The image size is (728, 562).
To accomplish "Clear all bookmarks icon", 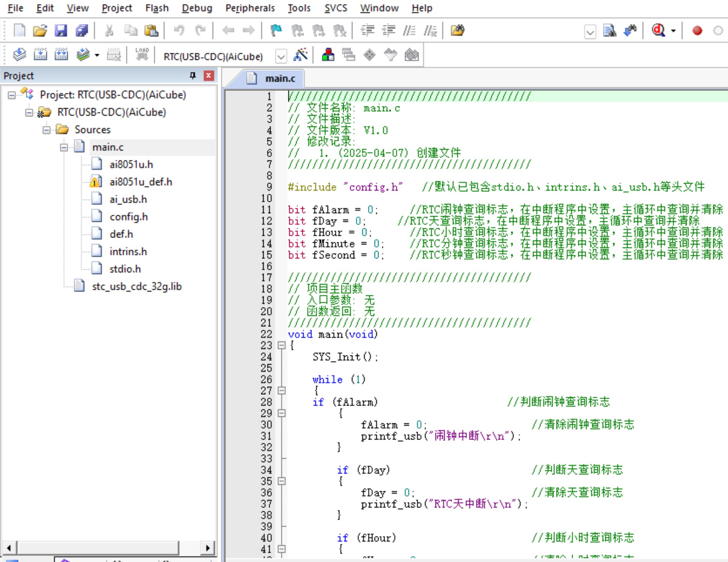I will pos(340,30).
